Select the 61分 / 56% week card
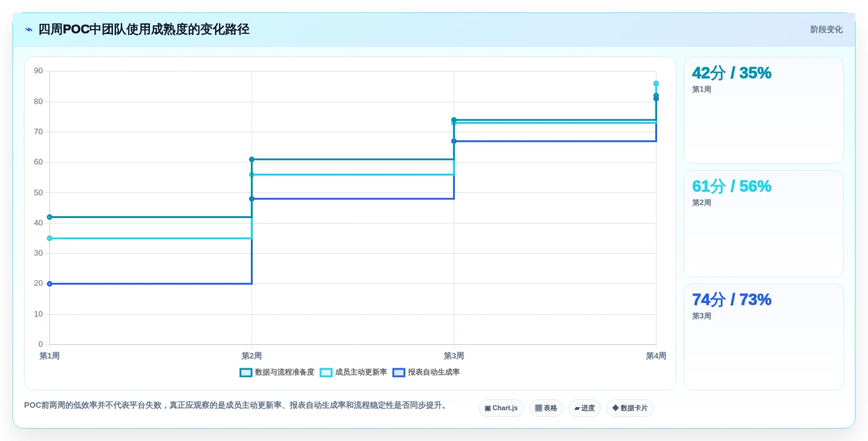Screen dimensions: 868x441 [x=764, y=224]
